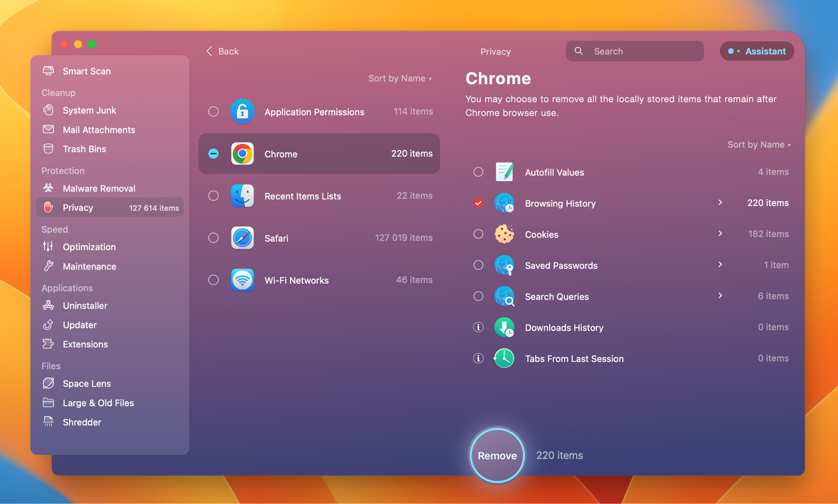Expand the Cookies items list

[721, 234]
